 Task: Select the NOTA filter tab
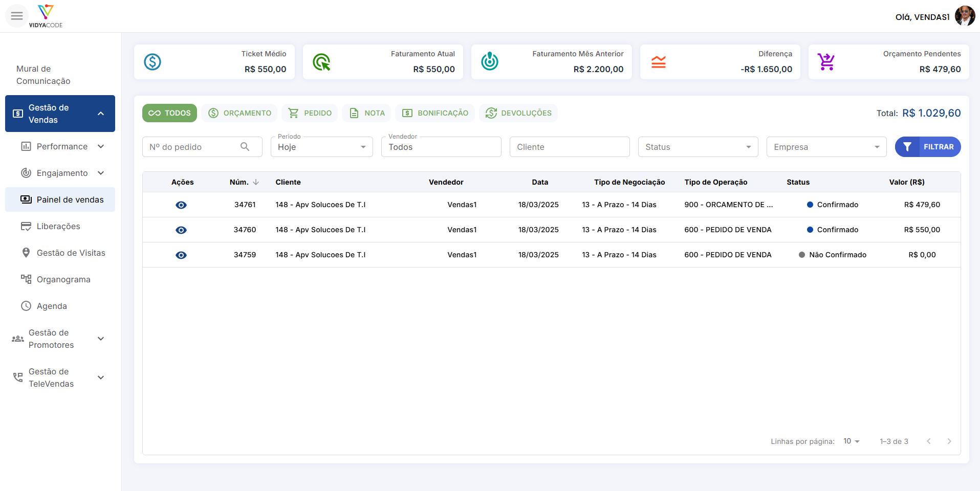(x=367, y=113)
